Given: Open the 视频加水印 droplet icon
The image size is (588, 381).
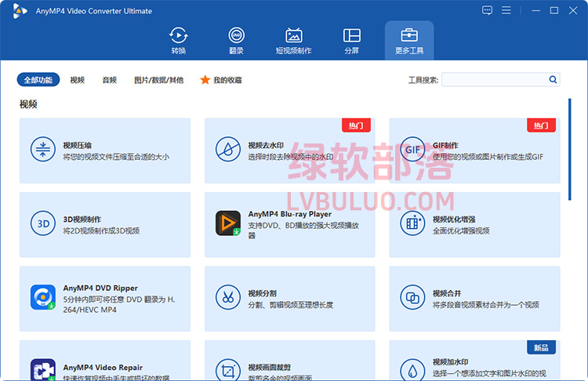Looking at the screenshot, I should pyautogui.click(x=412, y=370).
